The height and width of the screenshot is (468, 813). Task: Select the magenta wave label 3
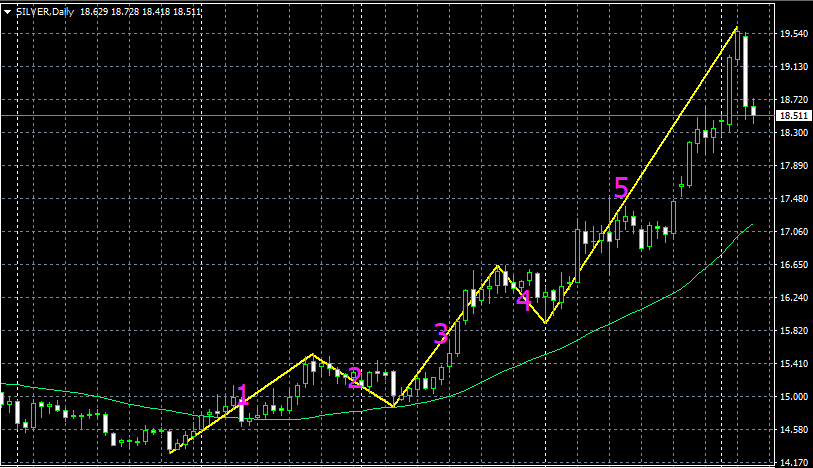tap(441, 333)
